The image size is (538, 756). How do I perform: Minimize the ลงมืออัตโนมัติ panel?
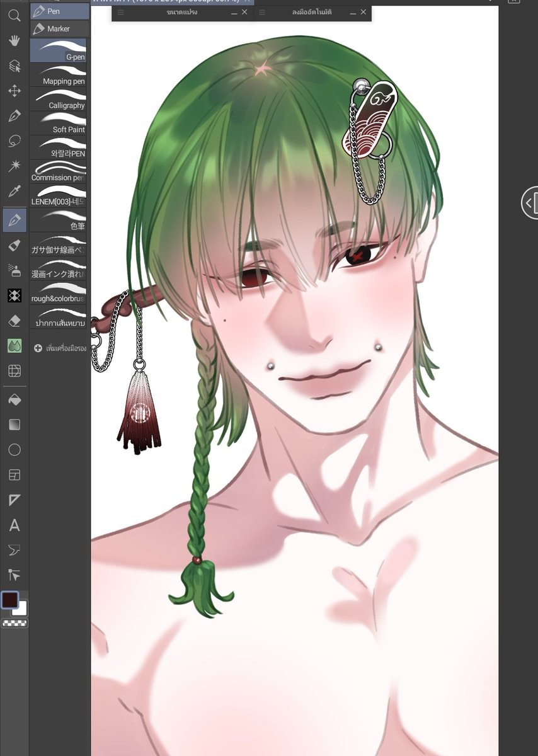coord(353,12)
